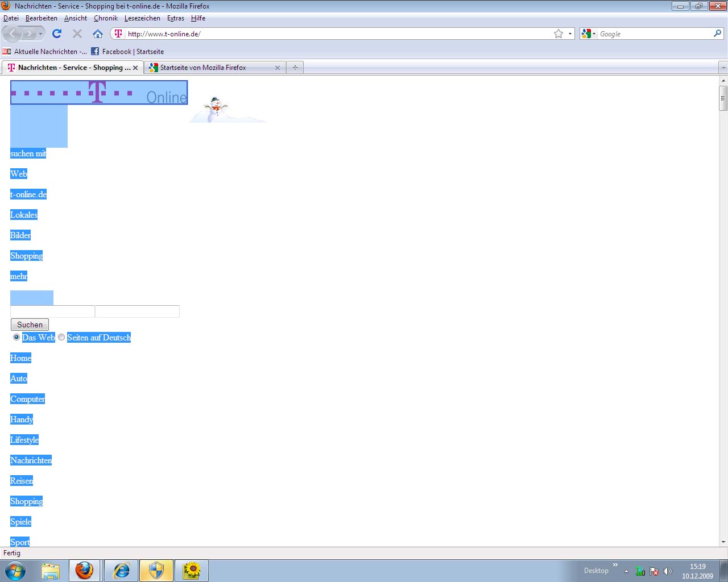Open the Action Center flag tray icon
728x582 pixels.
pyautogui.click(x=654, y=571)
